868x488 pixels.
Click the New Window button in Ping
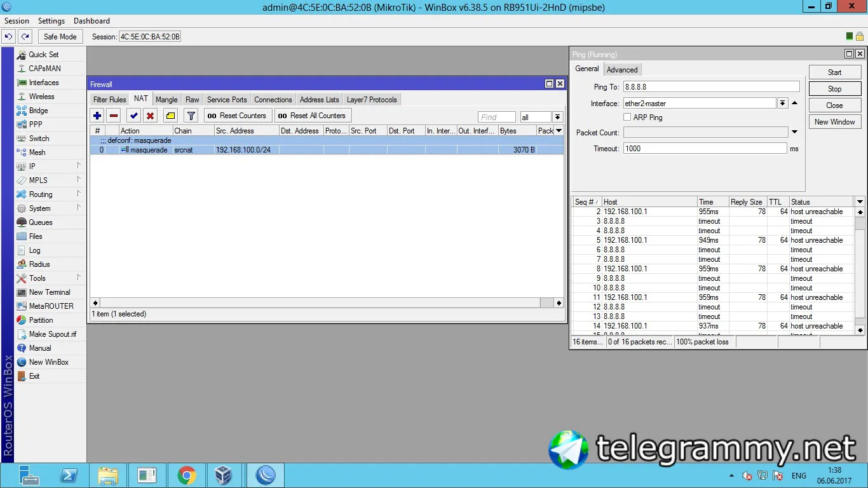coord(835,122)
